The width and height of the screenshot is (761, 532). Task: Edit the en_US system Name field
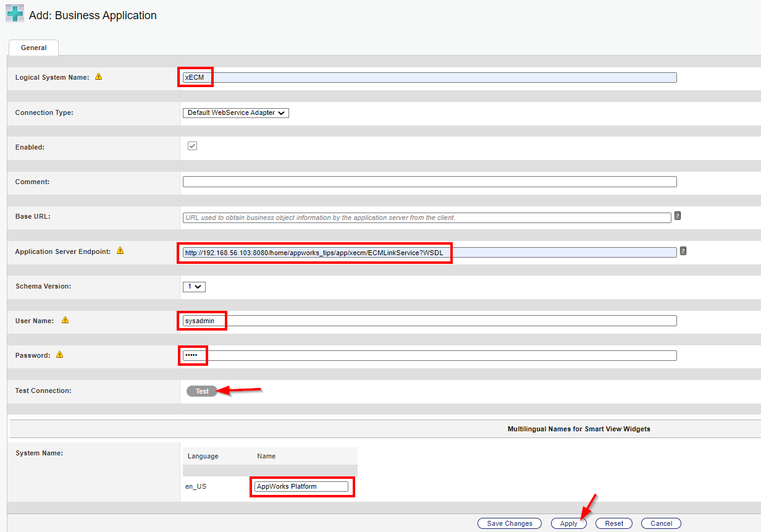point(301,487)
